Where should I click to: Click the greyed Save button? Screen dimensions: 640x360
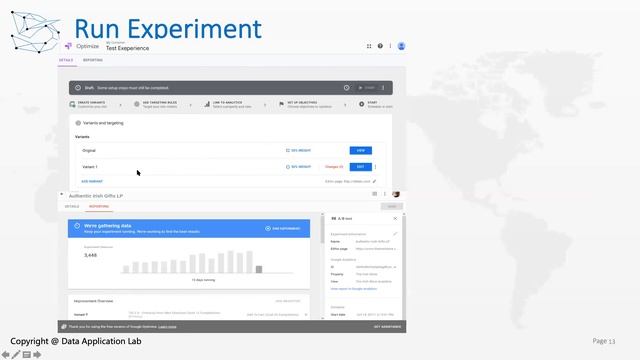392,207
